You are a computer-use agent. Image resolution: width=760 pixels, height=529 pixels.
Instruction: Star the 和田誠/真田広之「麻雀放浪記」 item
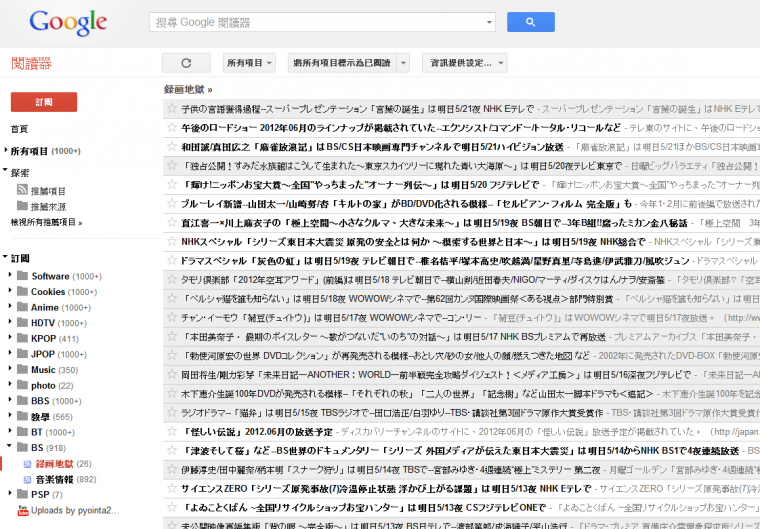[x=172, y=146]
